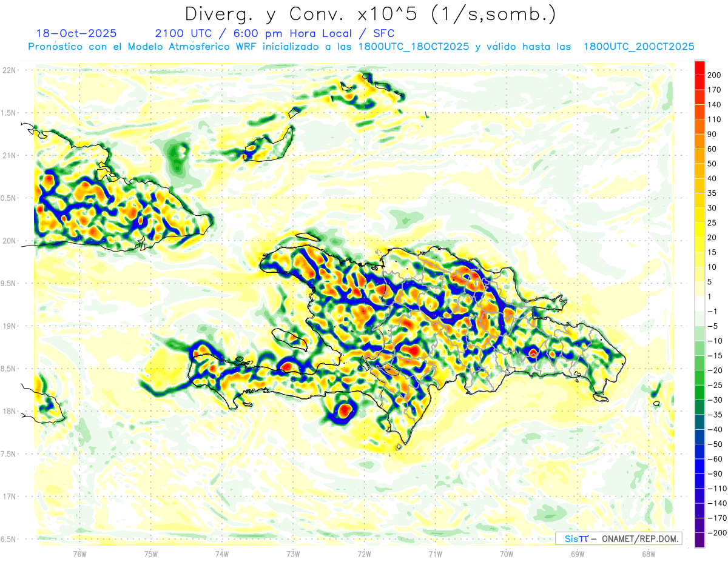Click the "71W" longitude label

click(x=435, y=554)
